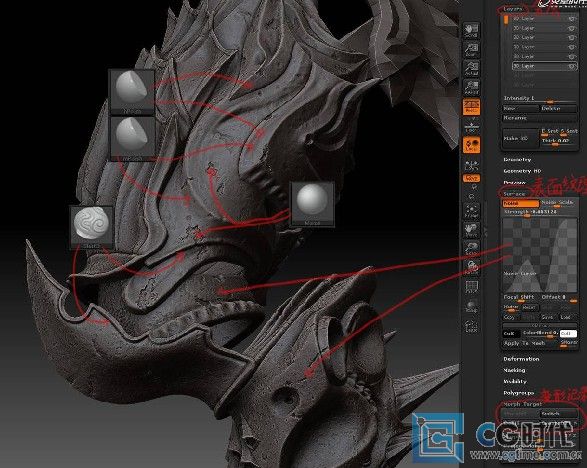Viewport: 587px width, 468px height.
Task: Click the Rename layer button
Action: click(x=539, y=118)
